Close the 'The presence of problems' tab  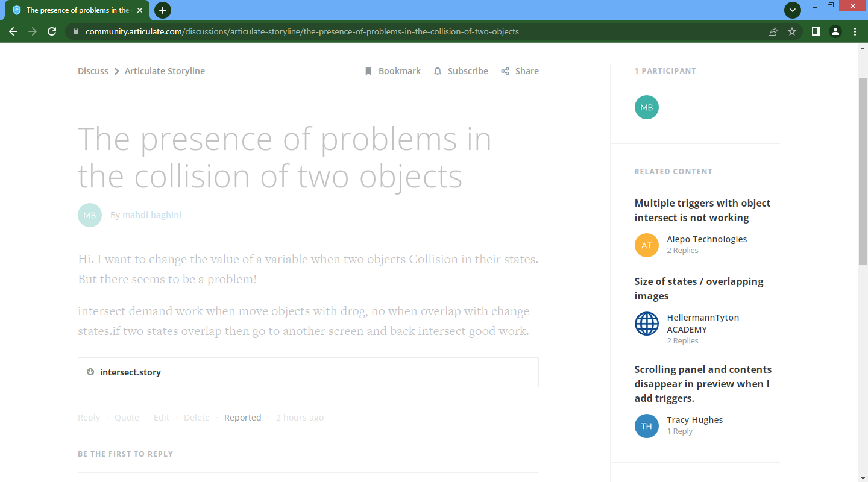pos(140,10)
